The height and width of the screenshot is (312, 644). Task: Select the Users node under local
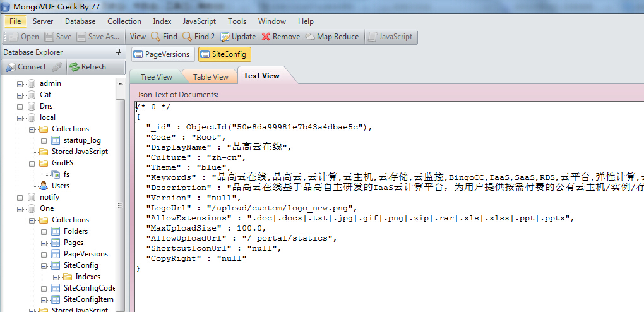[61, 186]
